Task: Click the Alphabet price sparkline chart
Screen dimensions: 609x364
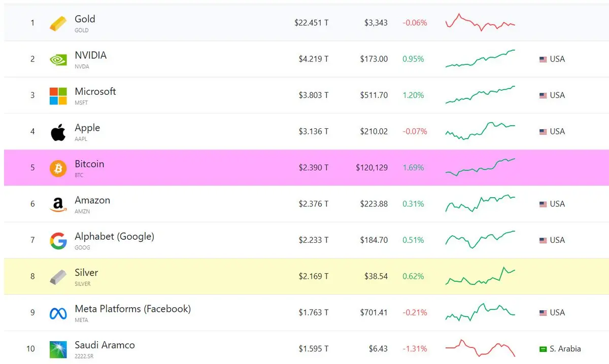Action: click(480, 240)
